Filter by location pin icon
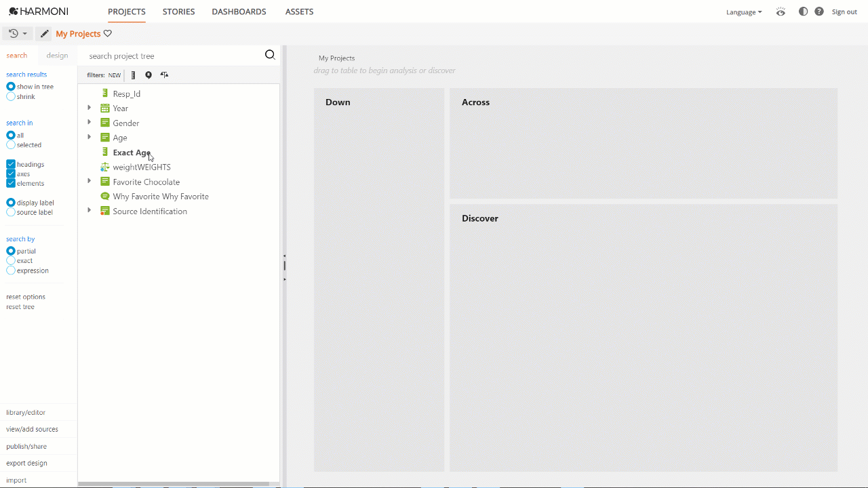The height and width of the screenshot is (488, 868). pyautogui.click(x=149, y=75)
